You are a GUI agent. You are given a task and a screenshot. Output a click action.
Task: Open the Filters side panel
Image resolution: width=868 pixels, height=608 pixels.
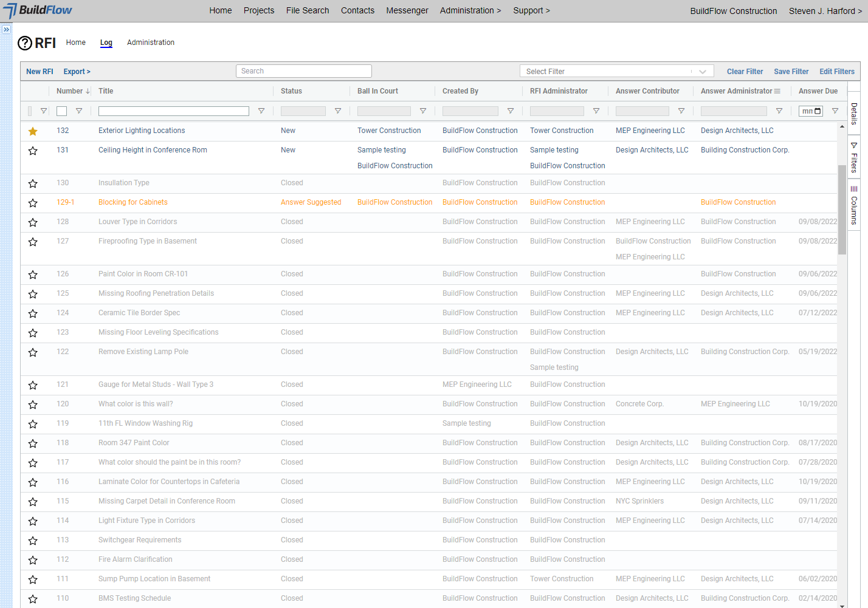tap(854, 158)
